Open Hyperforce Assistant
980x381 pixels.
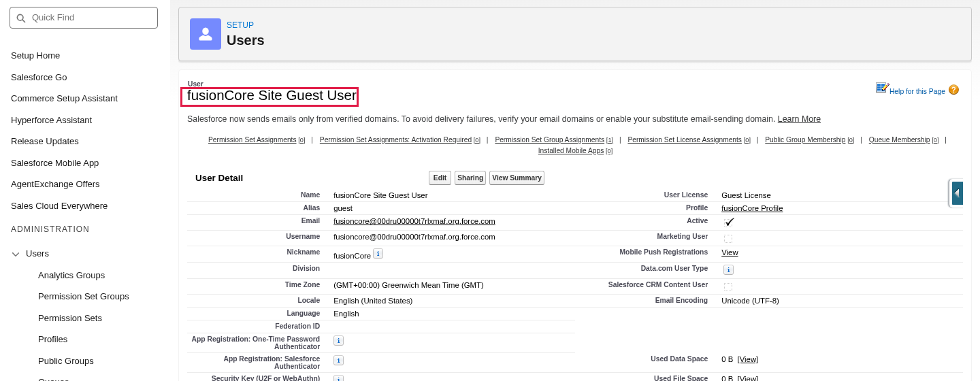tap(51, 120)
